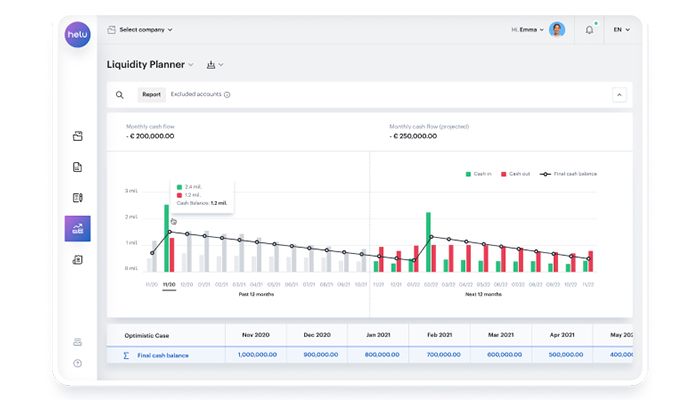Open the Select company dropdown
700x400 pixels.
(140, 30)
